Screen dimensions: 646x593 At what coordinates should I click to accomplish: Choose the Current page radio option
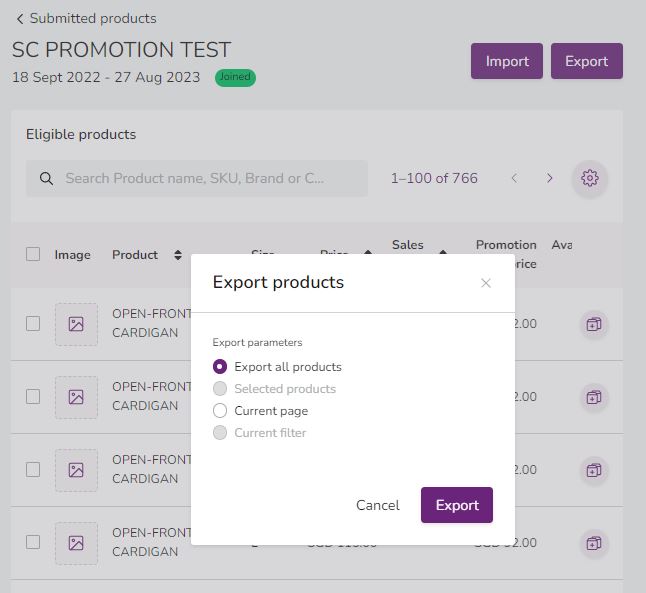click(220, 411)
